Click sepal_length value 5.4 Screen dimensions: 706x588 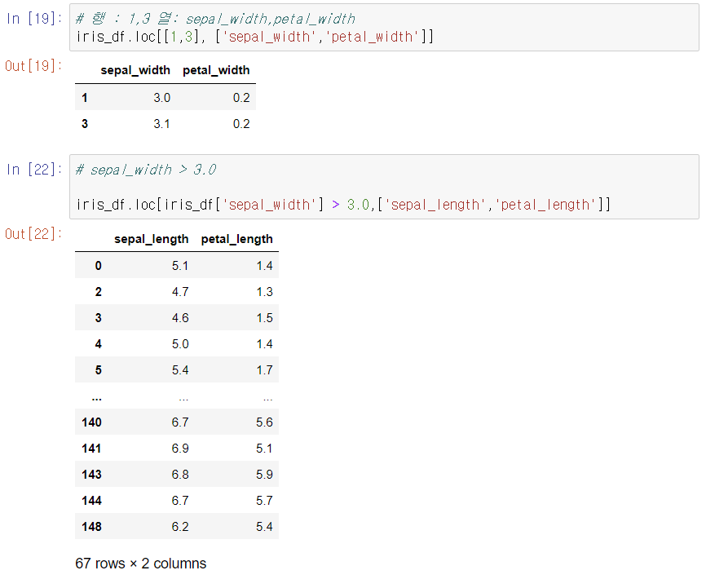click(180, 370)
